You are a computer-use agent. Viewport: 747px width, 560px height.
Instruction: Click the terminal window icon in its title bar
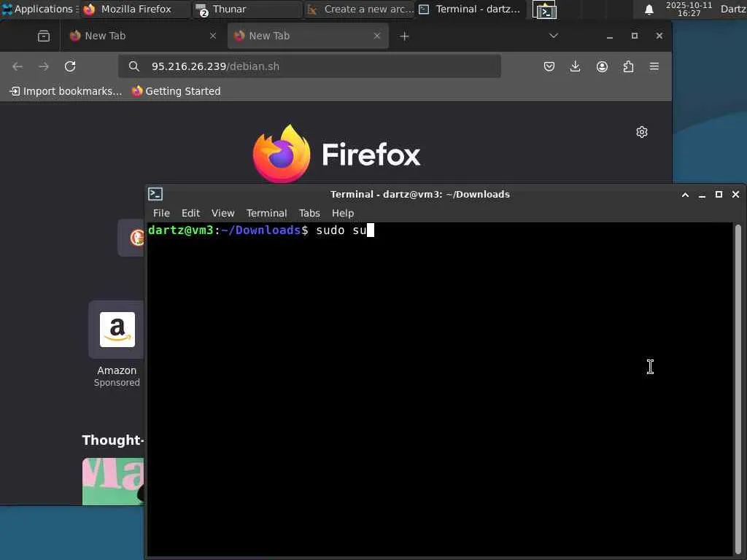[x=155, y=194]
